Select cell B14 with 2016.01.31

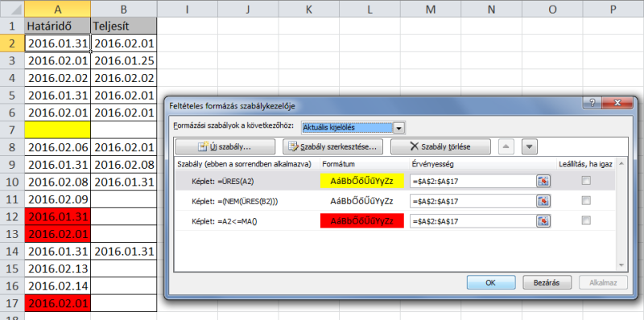(124, 251)
